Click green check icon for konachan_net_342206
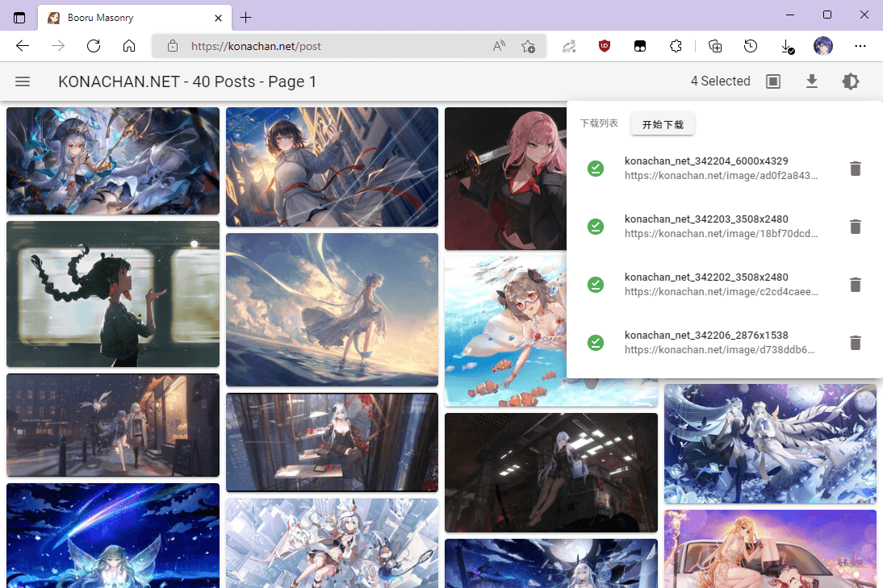This screenshot has width=883, height=588. pyautogui.click(x=595, y=342)
